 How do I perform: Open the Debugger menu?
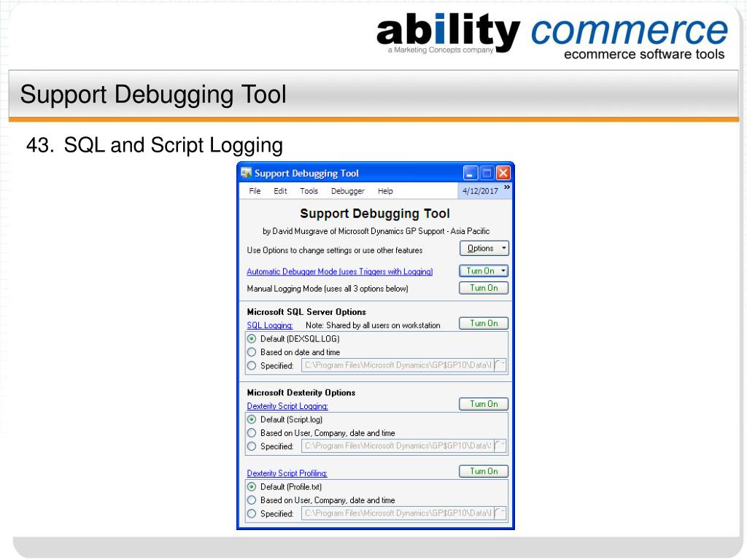coord(348,191)
